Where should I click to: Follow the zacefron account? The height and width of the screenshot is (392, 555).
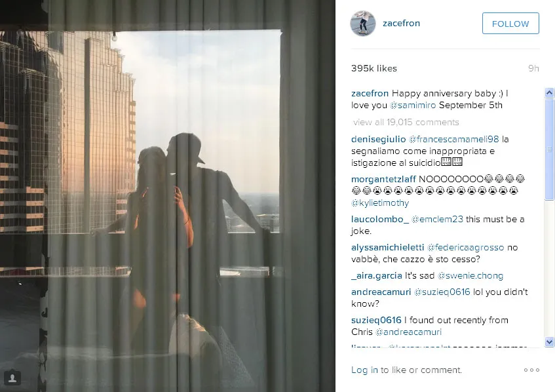pos(510,24)
